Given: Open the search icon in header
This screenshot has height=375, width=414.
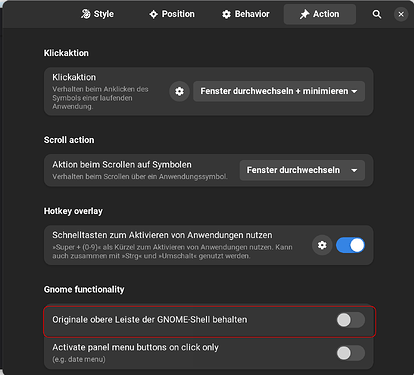Looking at the screenshot, I should 377,14.
